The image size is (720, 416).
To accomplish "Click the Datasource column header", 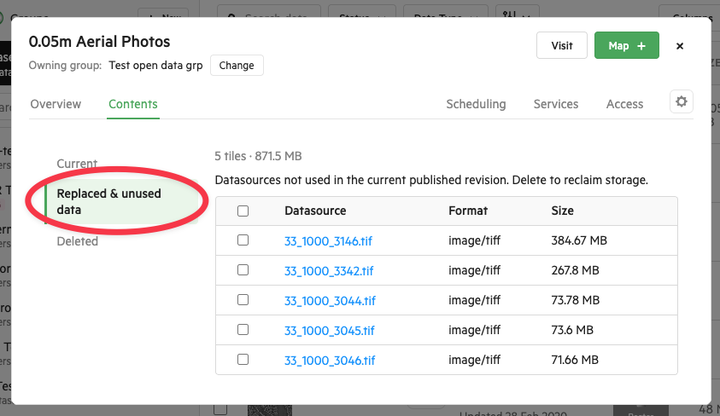I will pyautogui.click(x=315, y=211).
